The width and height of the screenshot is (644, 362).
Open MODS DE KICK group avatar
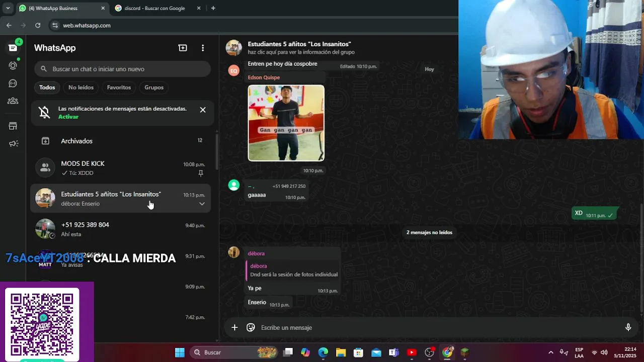point(45,167)
